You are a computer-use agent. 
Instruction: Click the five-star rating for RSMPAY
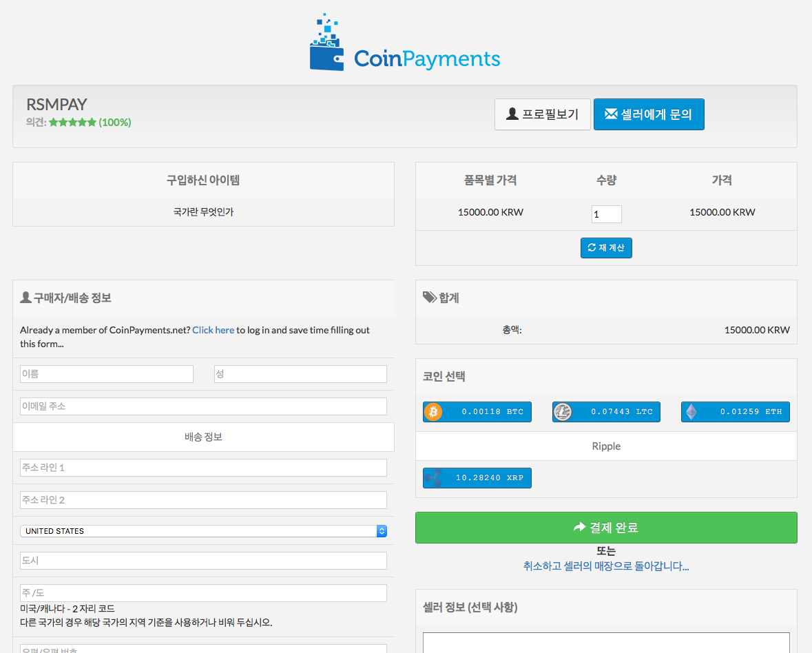(72, 122)
